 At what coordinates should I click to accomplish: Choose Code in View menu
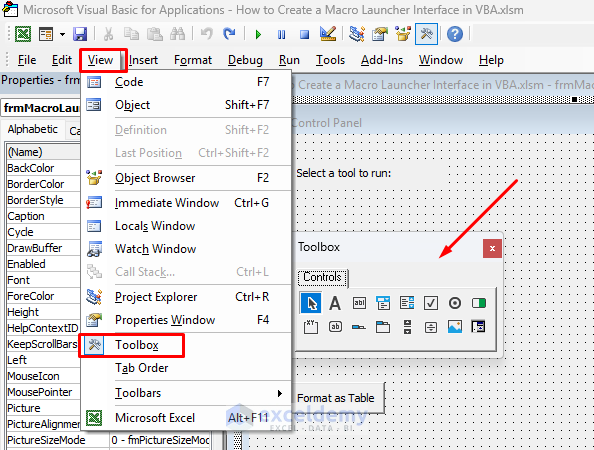point(186,82)
